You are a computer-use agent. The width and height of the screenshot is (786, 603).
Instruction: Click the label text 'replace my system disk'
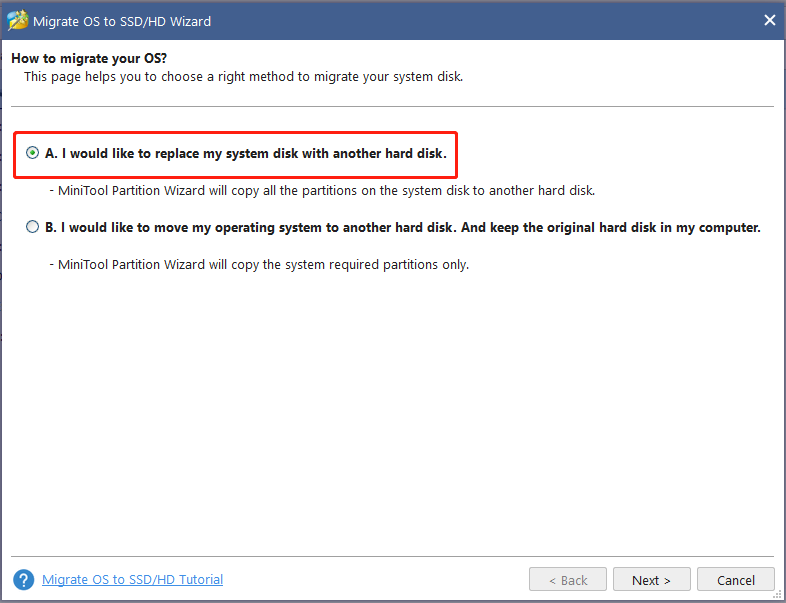tap(226, 153)
